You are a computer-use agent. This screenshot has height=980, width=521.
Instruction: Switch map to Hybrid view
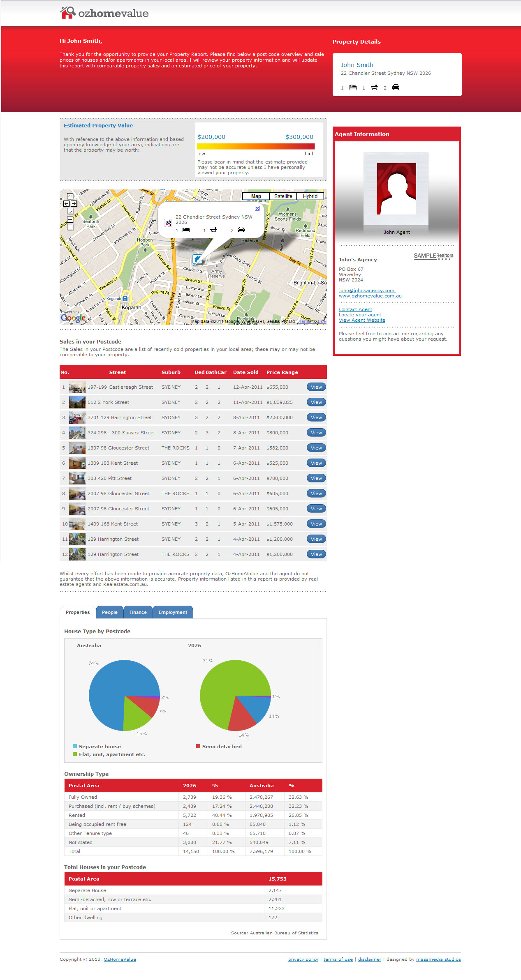310,196
